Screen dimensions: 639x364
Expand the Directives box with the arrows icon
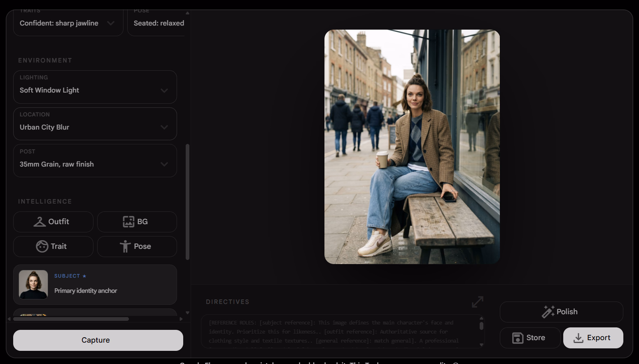478,302
